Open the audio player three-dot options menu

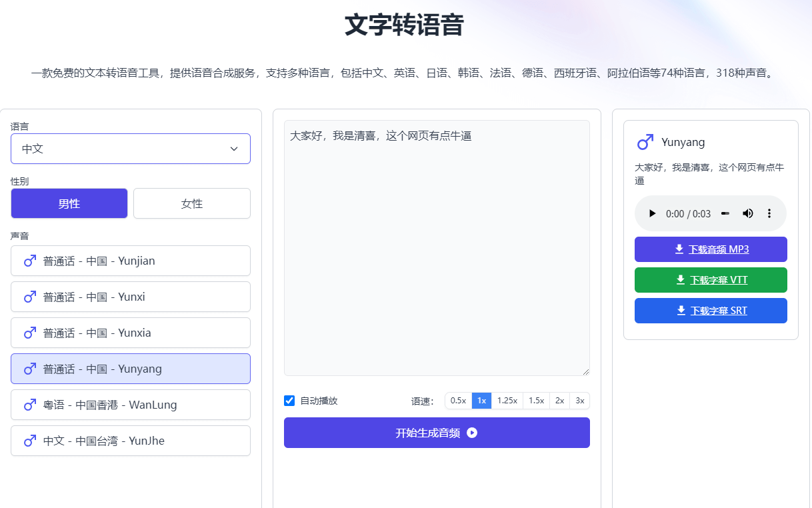[769, 213]
